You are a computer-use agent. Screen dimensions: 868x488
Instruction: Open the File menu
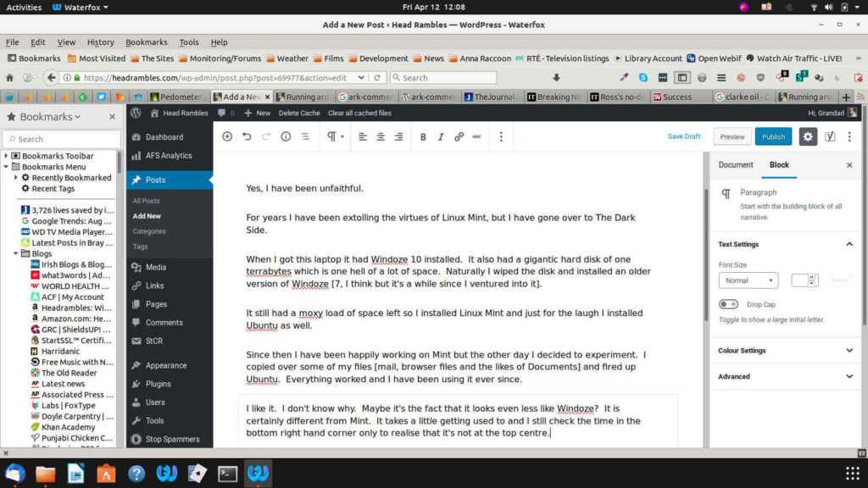coord(12,42)
